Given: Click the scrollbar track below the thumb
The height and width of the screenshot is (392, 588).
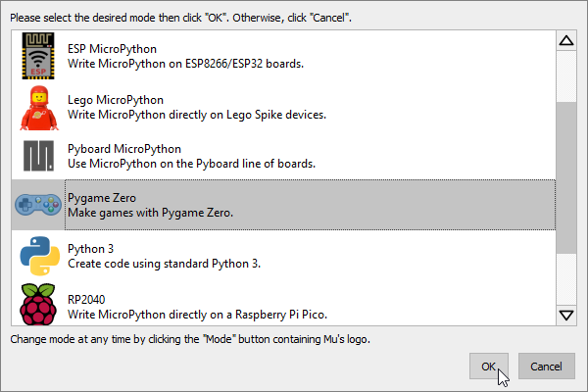Looking at the screenshot, I should click(x=566, y=279).
